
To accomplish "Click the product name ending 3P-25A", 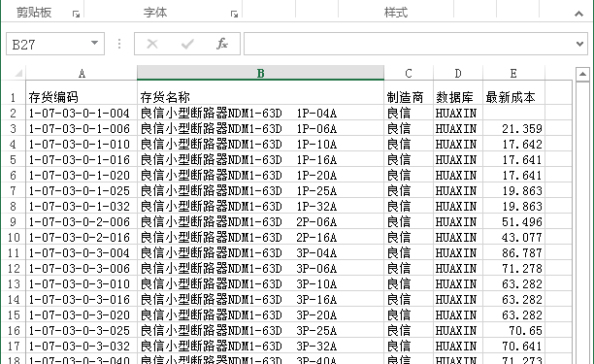I will (260, 330).
